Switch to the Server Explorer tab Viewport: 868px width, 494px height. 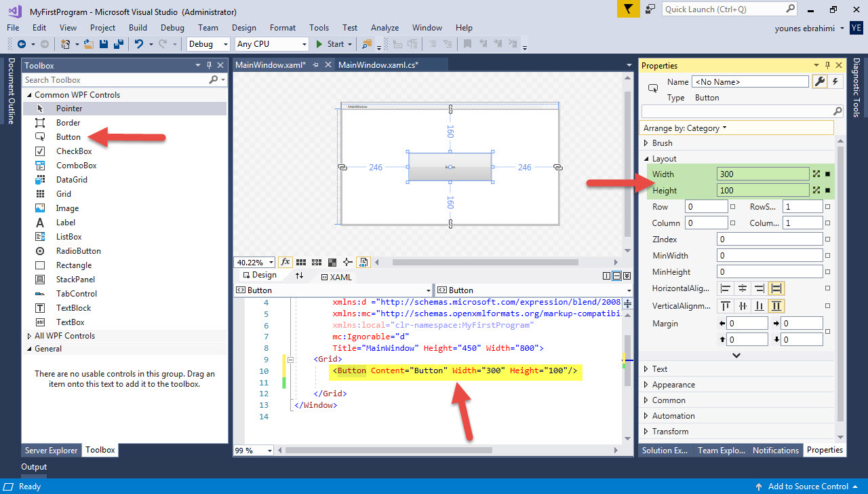click(x=51, y=450)
